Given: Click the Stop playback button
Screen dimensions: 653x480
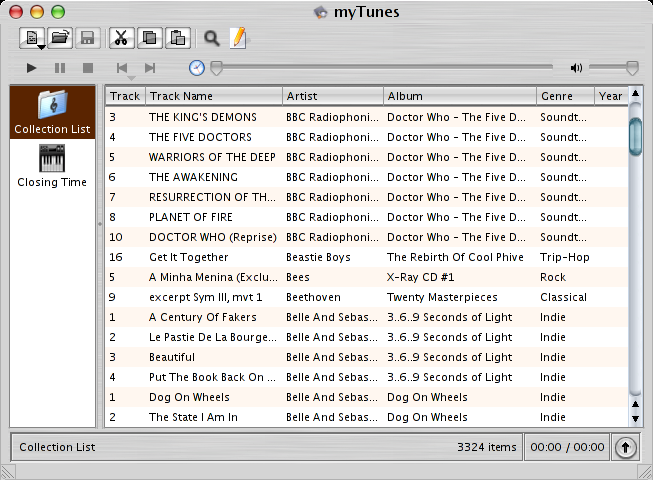Looking at the screenshot, I should point(88,68).
